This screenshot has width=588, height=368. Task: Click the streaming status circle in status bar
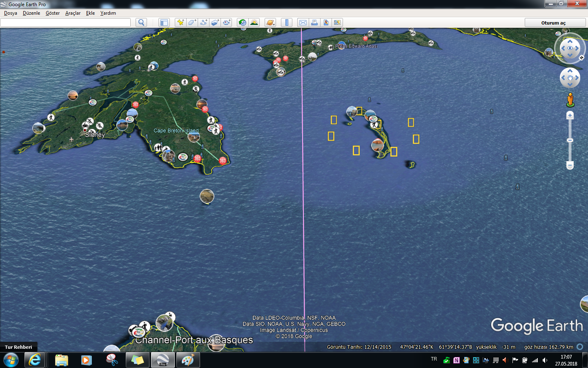(x=580, y=347)
